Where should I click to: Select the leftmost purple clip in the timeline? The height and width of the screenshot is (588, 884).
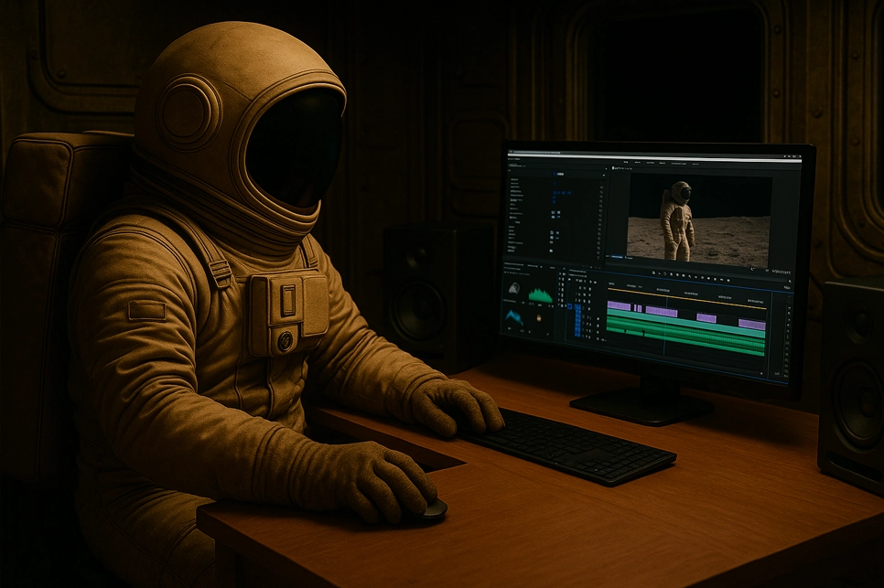619,305
